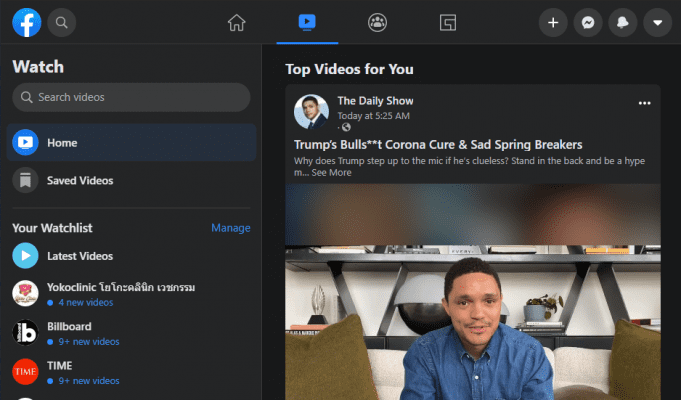Viewport: 681px width, 400px height.
Task: Go to the Home feed tab icon
Action: (237, 22)
